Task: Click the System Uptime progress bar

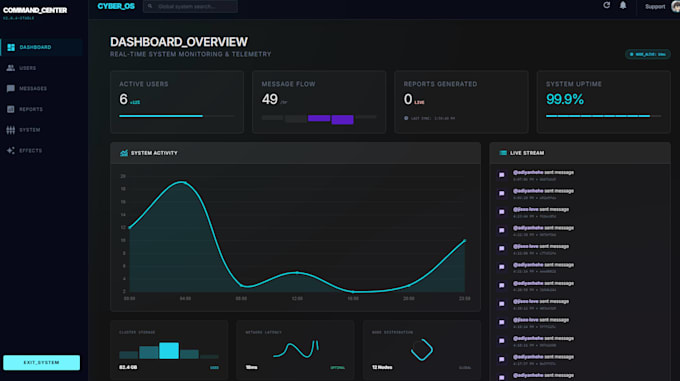Action: (x=604, y=116)
